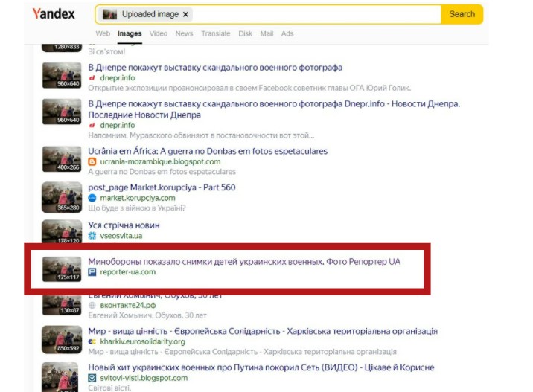
Task: Open 'Уся стрічна новин' result
Action: 124,225
